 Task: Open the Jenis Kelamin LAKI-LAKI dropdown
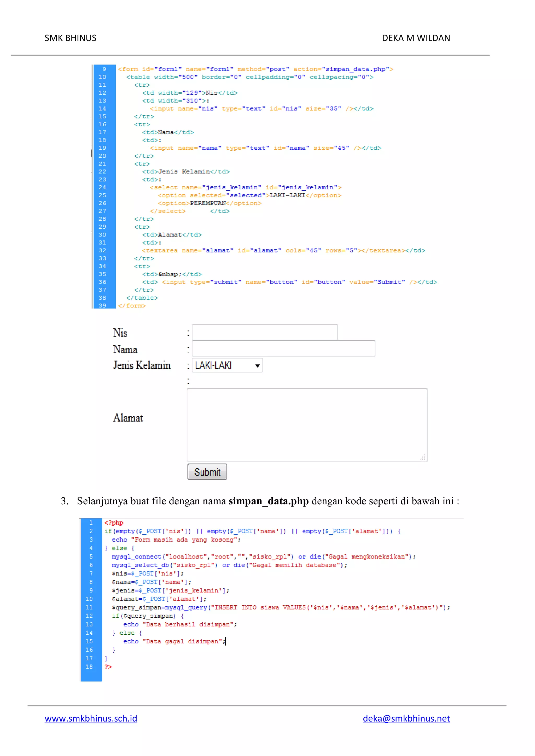pyautogui.click(x=227, y=365)
